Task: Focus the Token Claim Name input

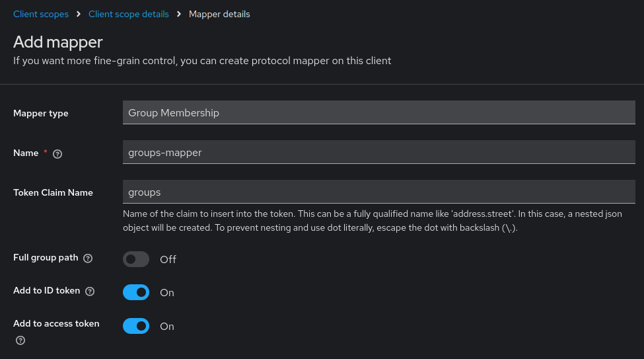Action: tap(378, 192)
